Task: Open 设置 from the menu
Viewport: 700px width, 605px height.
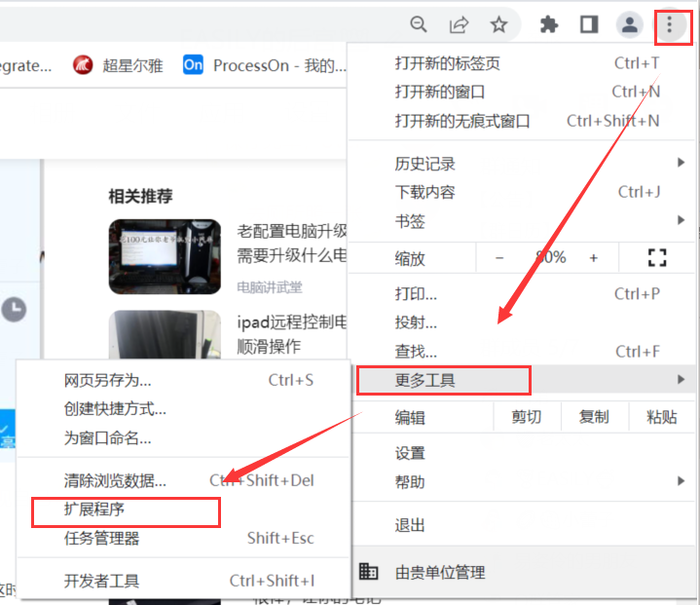Action: [x=522, y=453]
